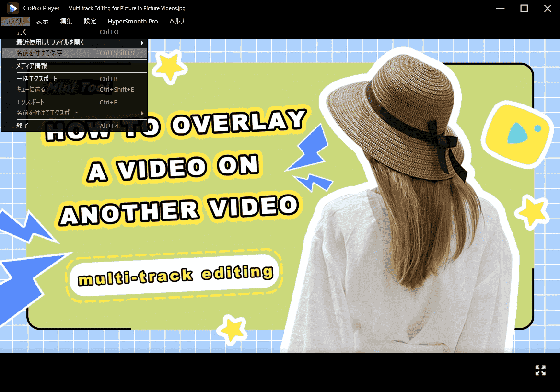
Task: Quit GoPro Player using 終了
Action: 21,126
